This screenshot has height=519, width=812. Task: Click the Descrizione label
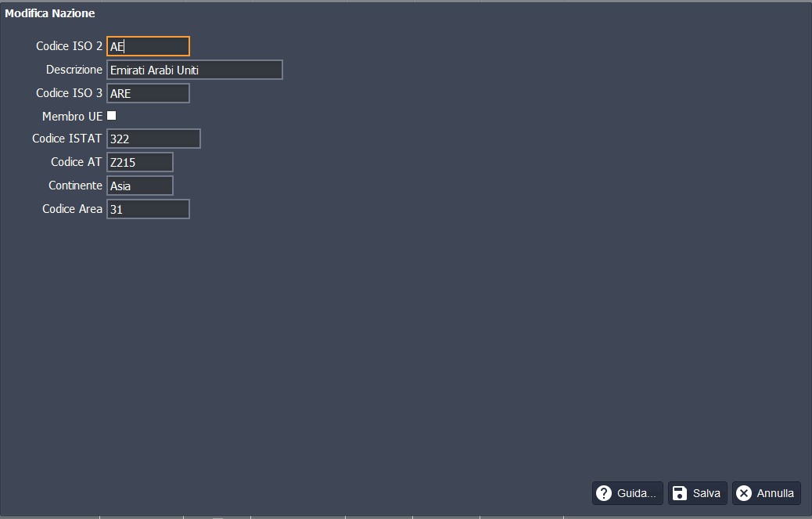[74, 70]
